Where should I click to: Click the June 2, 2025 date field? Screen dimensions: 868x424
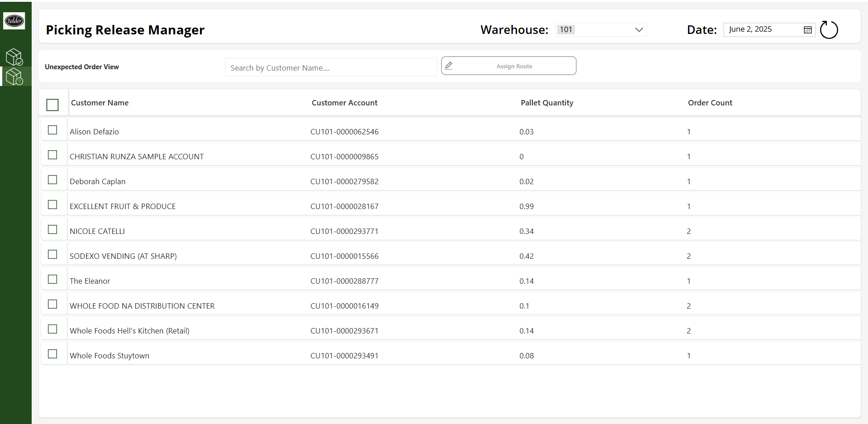(769, 30)
